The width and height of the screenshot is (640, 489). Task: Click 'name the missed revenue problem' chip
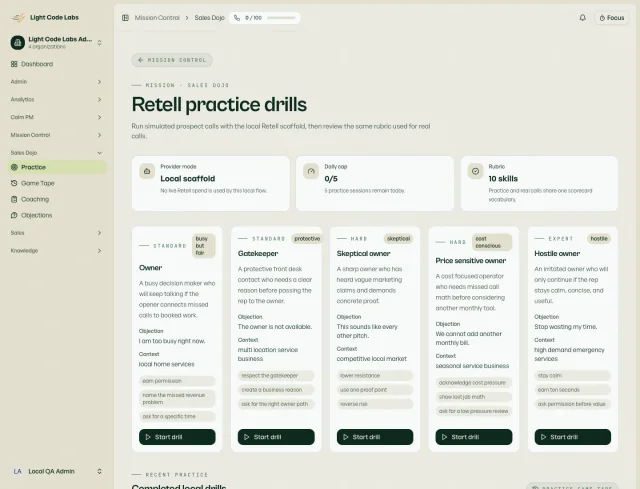click(177, 399)
